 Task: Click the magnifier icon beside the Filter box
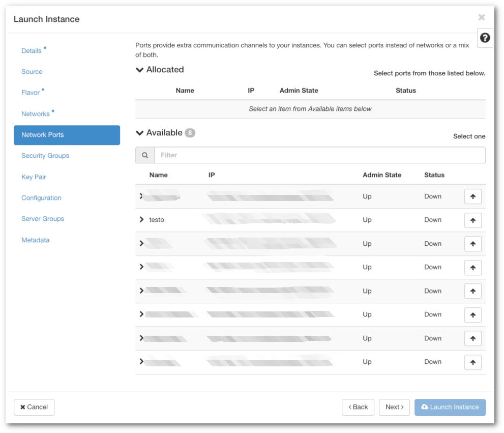(145, 155)
